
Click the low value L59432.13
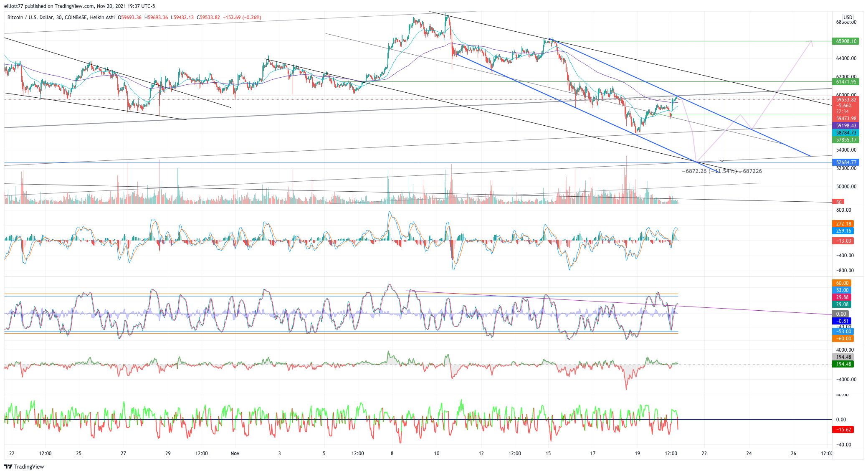pos(182,18)
